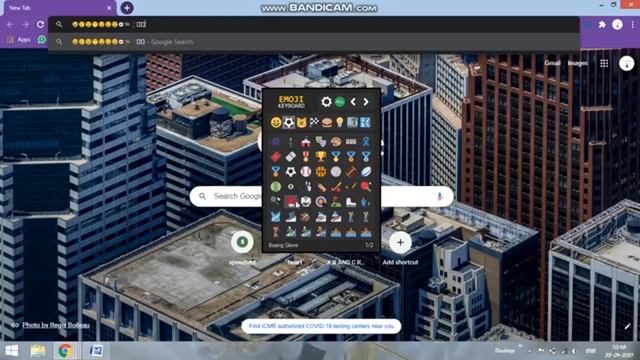Open File Explorer from taskbar
Image resolution: width=640 pixels, height=360 pixels.
38,351
